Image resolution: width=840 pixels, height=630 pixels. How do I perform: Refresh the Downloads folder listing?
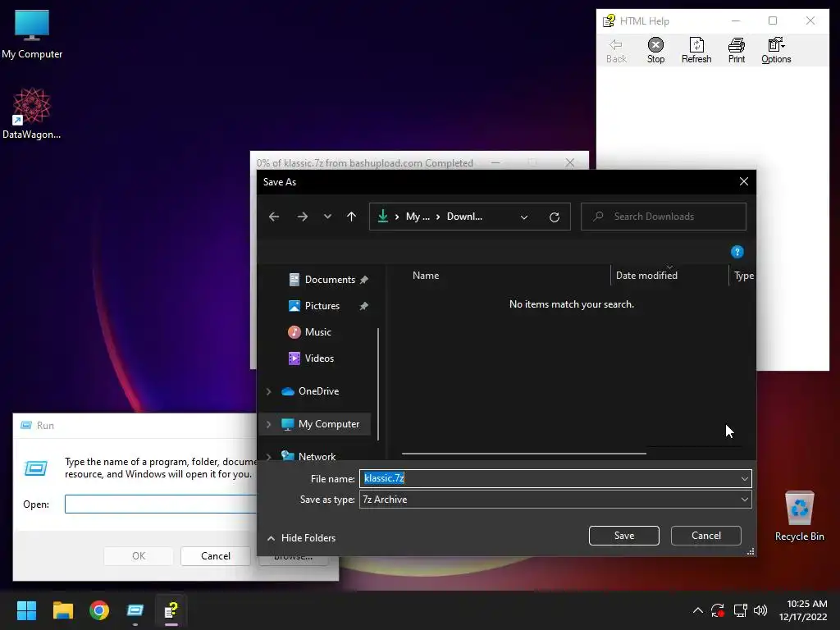pyautogui.click(x=555, y=217)
